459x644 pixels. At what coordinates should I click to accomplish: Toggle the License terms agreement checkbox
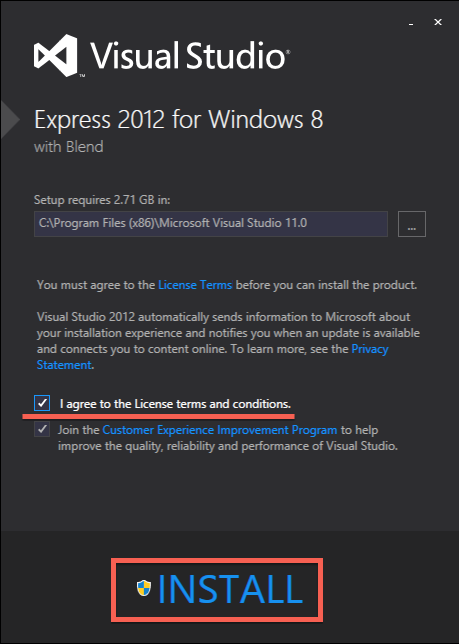(42, 403)
